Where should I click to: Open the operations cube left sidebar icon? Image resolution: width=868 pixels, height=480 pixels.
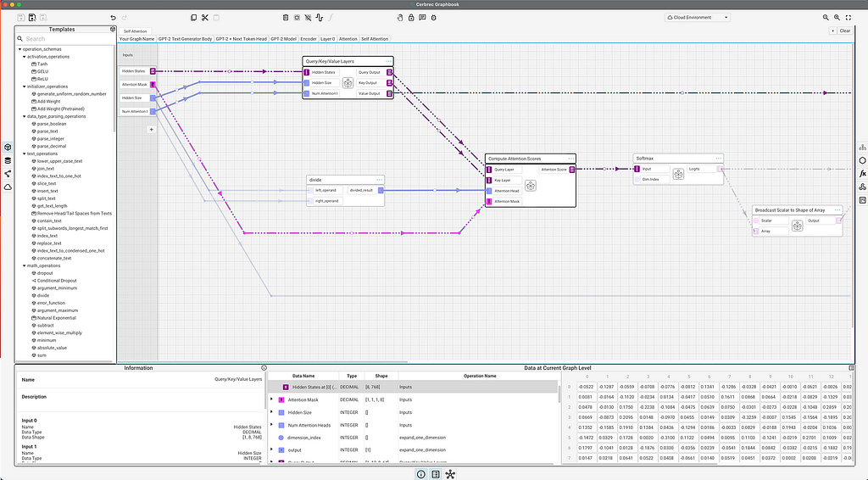pos(8,148)
